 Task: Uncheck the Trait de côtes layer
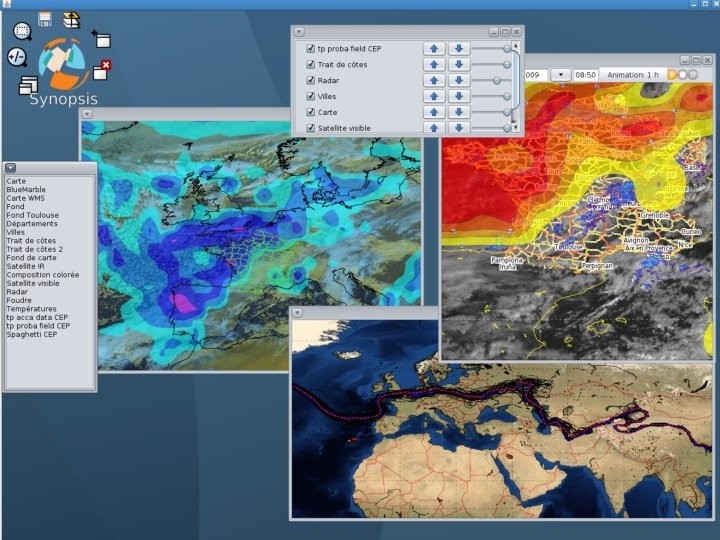310,64
